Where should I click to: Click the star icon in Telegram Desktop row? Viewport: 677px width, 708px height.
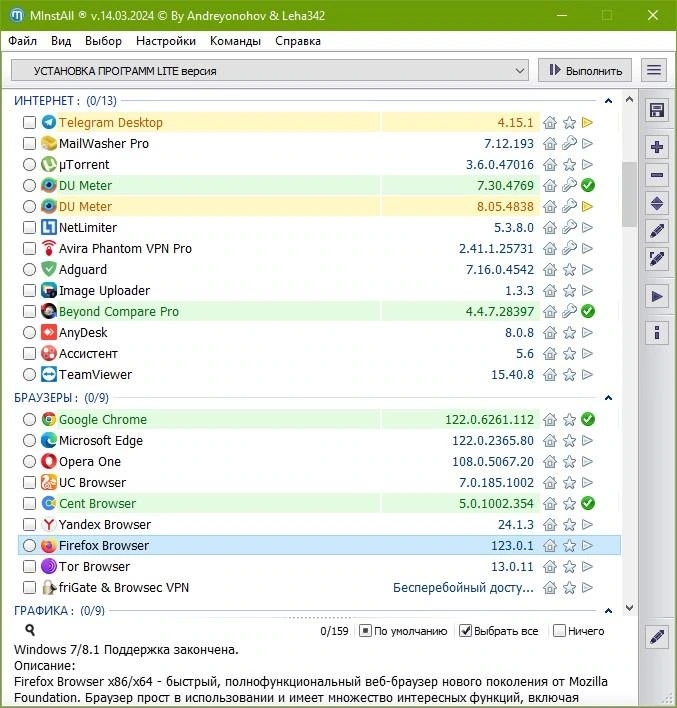pos(569,122)
